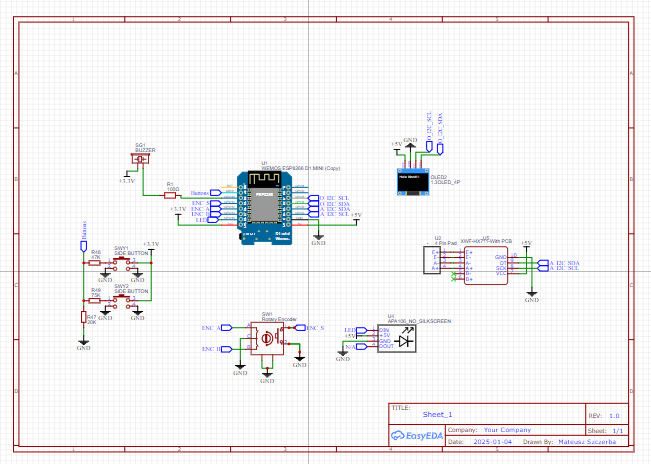Select the +3.3V symbol under the buzzer
651x464 pixels.
tap(127, 177)
